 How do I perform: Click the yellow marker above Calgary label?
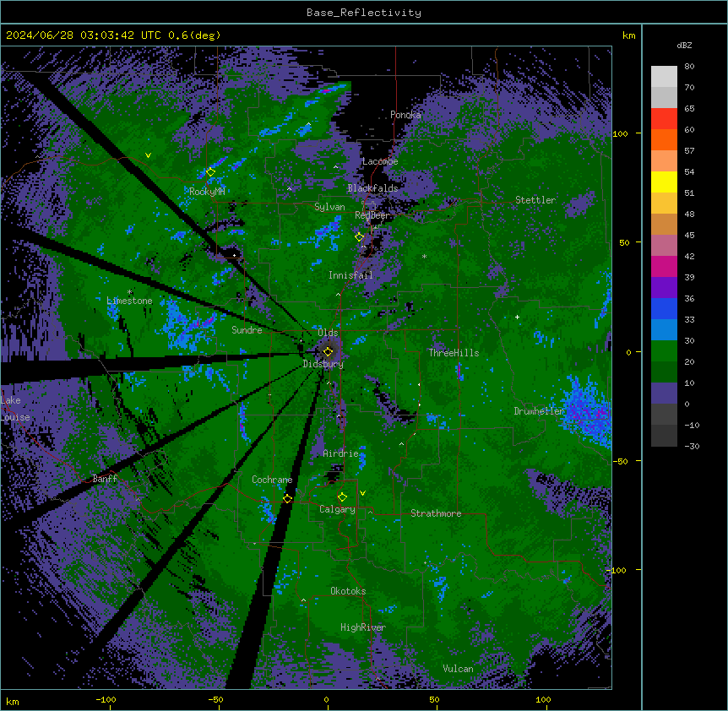[342, 497]
